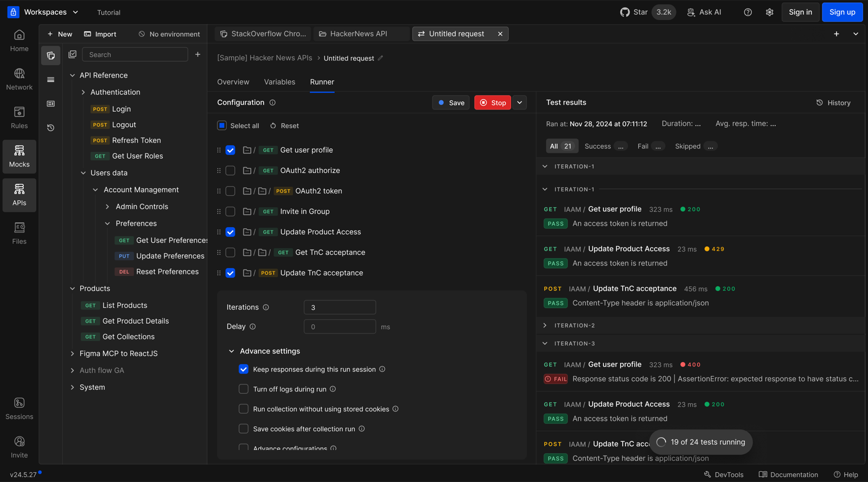
Task: Click the multi-select icon left of Search
Action: [72, 54]
